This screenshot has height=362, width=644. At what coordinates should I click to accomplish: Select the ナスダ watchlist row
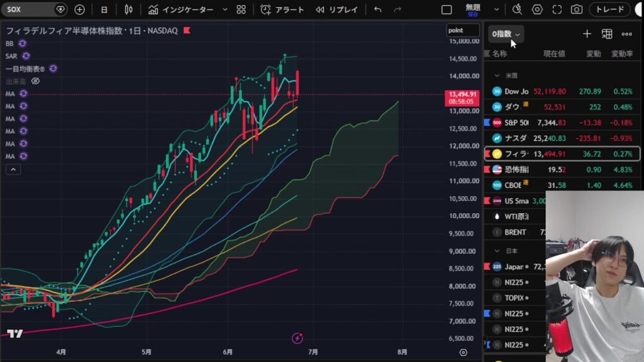[x=562, y=138]
